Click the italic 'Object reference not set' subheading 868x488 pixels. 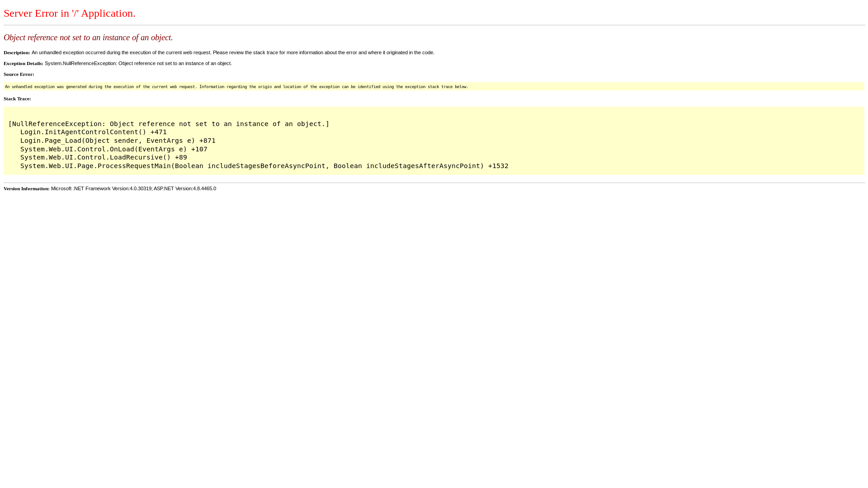coord(88,38)
